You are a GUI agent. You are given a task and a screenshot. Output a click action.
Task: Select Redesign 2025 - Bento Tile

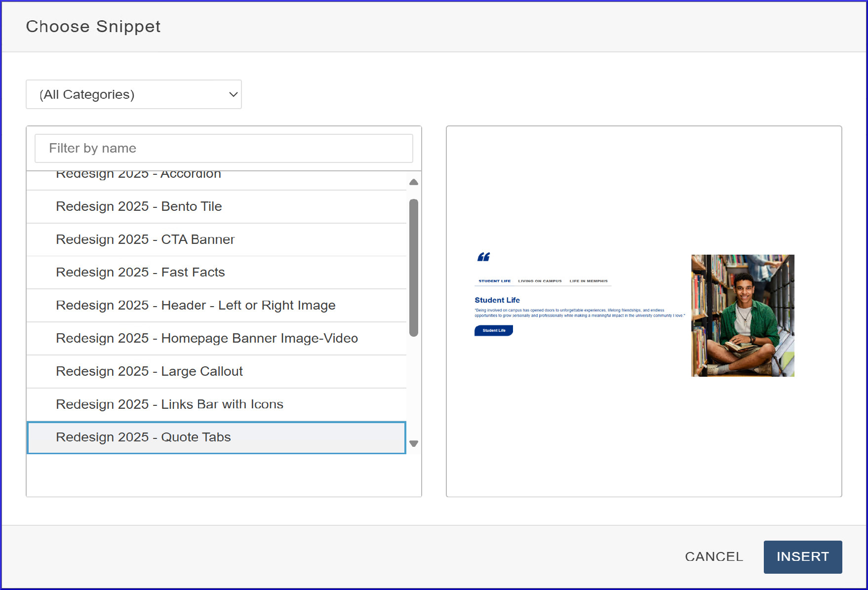[x=139, y=206]
